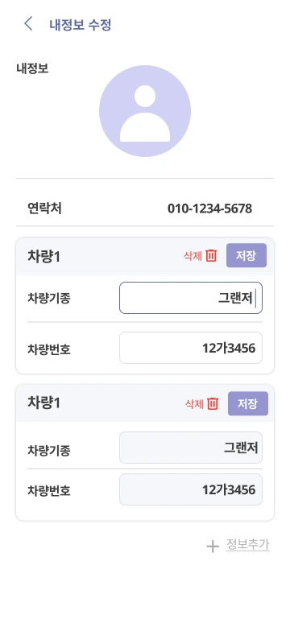Click the plus icon beside 정보추가

pos(213,547)
